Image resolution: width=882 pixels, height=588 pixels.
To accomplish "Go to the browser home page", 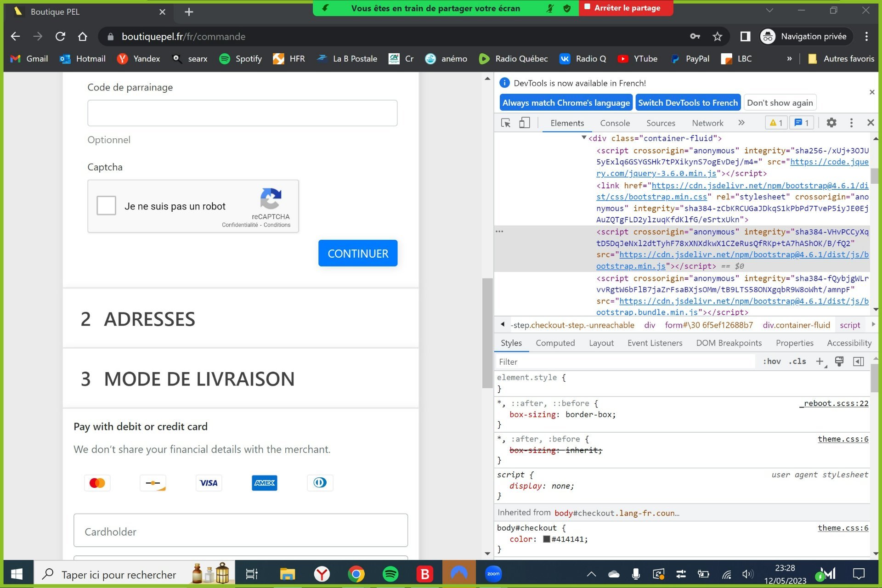I will pyautogui.click(x=83, y=37).
